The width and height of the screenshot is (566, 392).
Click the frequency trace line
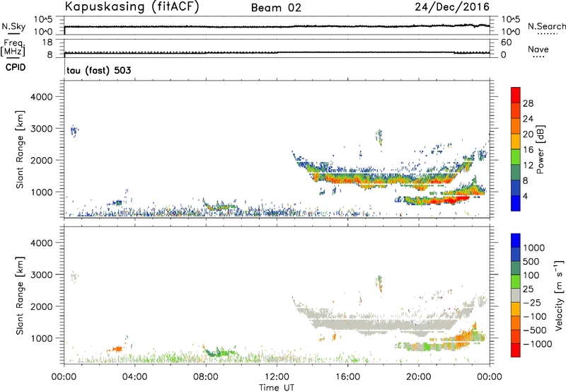tap(277, 52)
